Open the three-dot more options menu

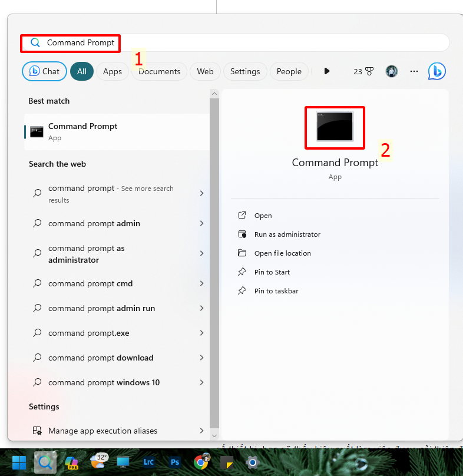tap(414, 71)
